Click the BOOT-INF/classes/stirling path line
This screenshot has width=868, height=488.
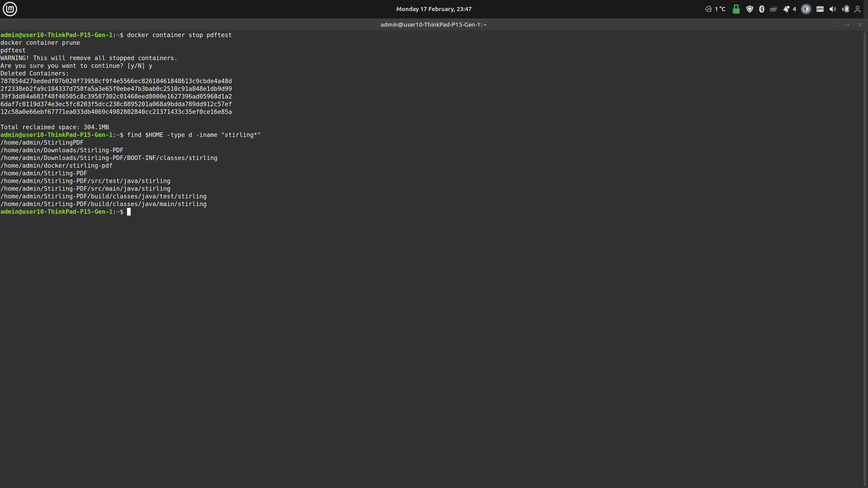coord(109,158)
